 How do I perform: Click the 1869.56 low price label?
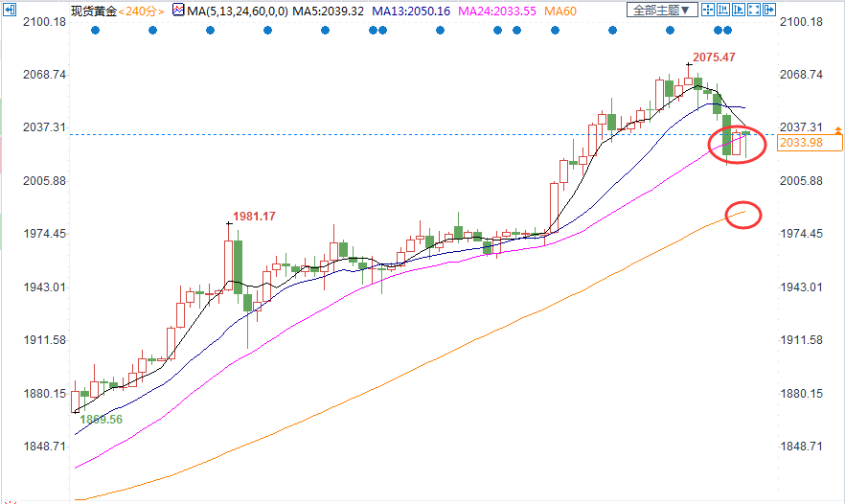101,420
